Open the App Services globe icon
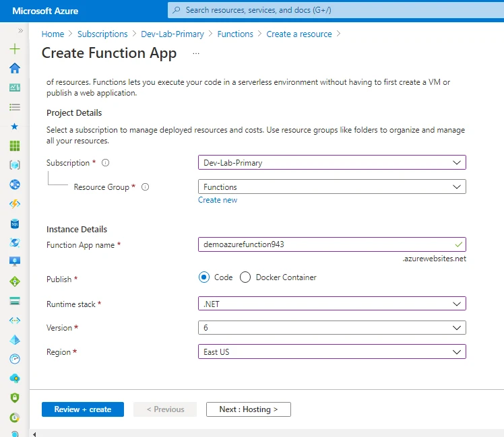504x437 pixels. [x=15, y=184]
